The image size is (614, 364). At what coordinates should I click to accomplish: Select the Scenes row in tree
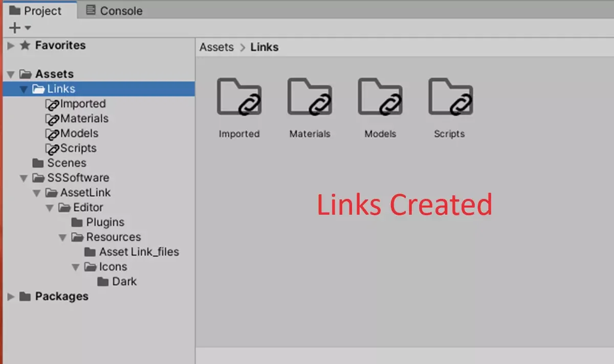click(99, 163)
